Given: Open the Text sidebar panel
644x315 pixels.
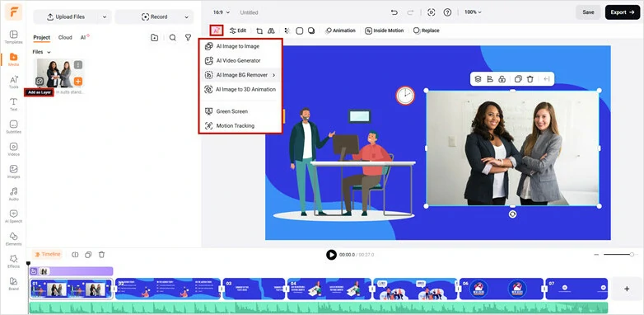Looking at the screenshot, I should pos(13,104).
